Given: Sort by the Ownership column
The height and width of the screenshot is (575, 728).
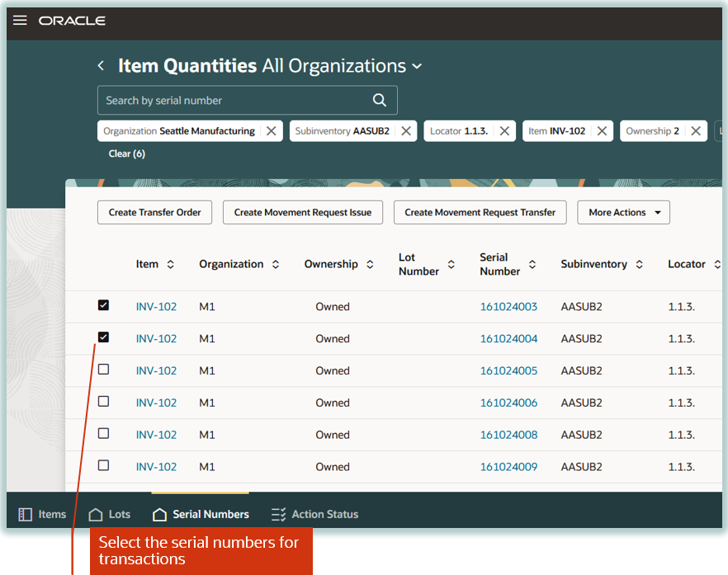Looking at the screenshot, I should 370,264.
